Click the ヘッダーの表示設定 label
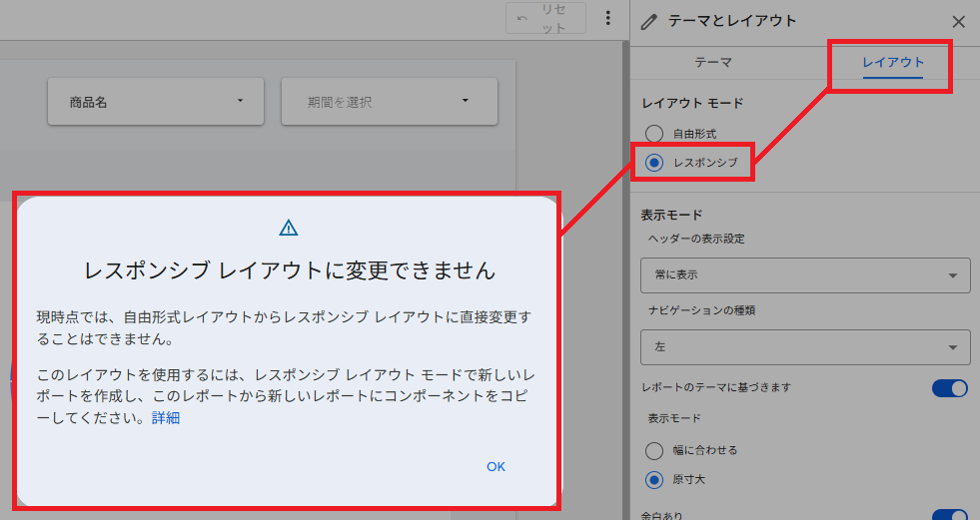Viewport: 980px width, 520px height. 696,240
